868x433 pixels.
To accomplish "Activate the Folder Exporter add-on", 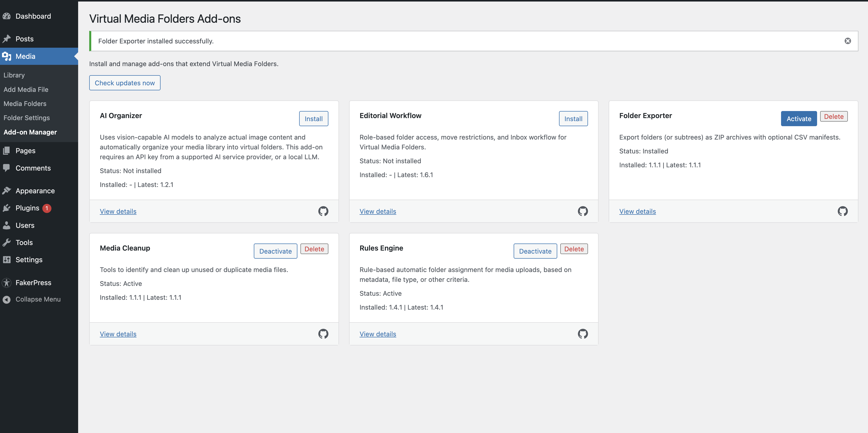I will click(799, 119).
